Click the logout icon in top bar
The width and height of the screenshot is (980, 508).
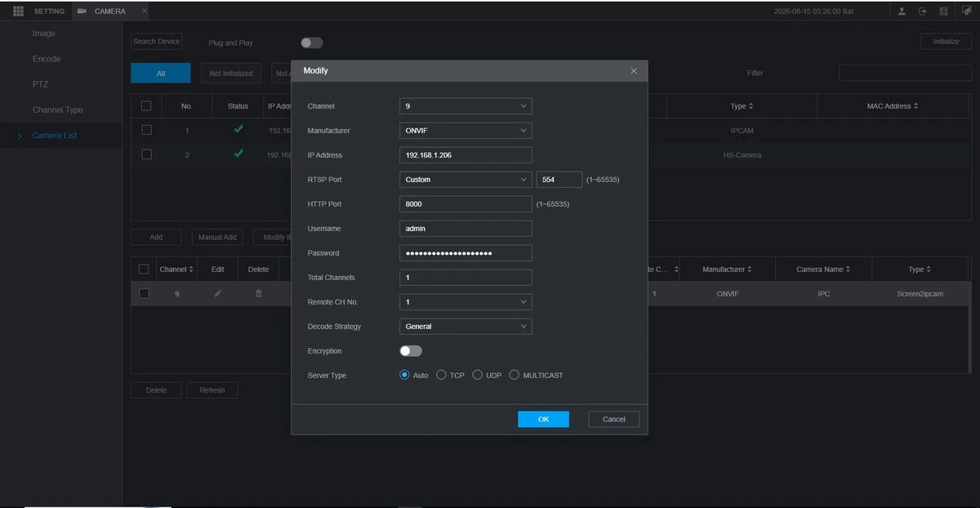tap(923, 11)
